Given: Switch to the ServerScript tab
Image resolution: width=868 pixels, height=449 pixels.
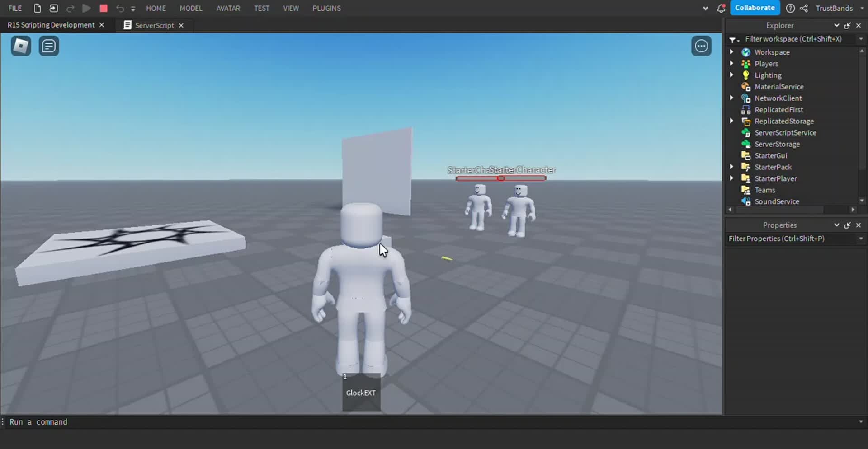Looking at the screenshot, I should tap(154, 25).
